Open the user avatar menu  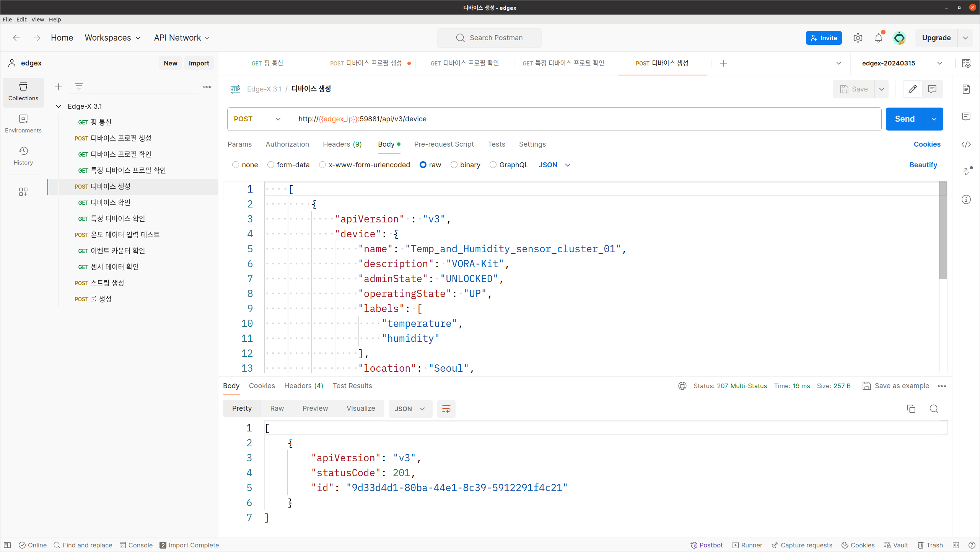(899, 38)
